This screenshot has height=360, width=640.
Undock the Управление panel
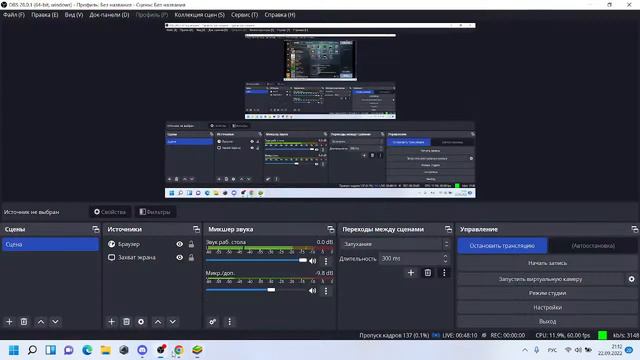tap(634, 229)
